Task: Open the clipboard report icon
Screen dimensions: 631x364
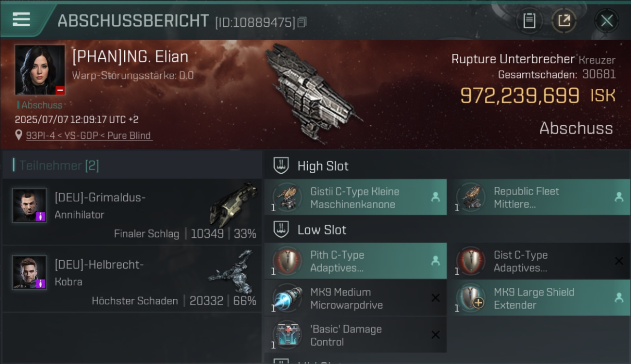Action: pyautogui.click(x=529, y=21)
